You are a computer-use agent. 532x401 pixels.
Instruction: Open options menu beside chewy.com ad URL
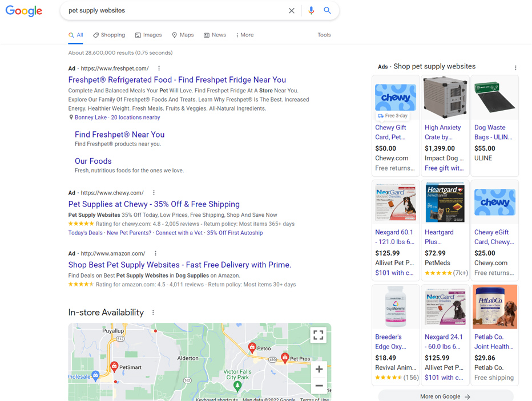point(154,193)
